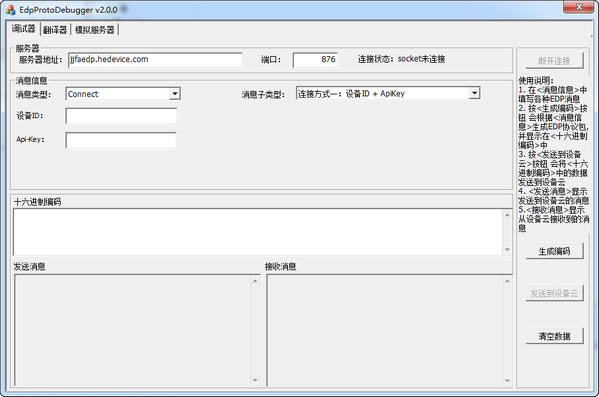The image size is (599, 397).
Task: Click the 清空数据 button
Action: [554, 336]
